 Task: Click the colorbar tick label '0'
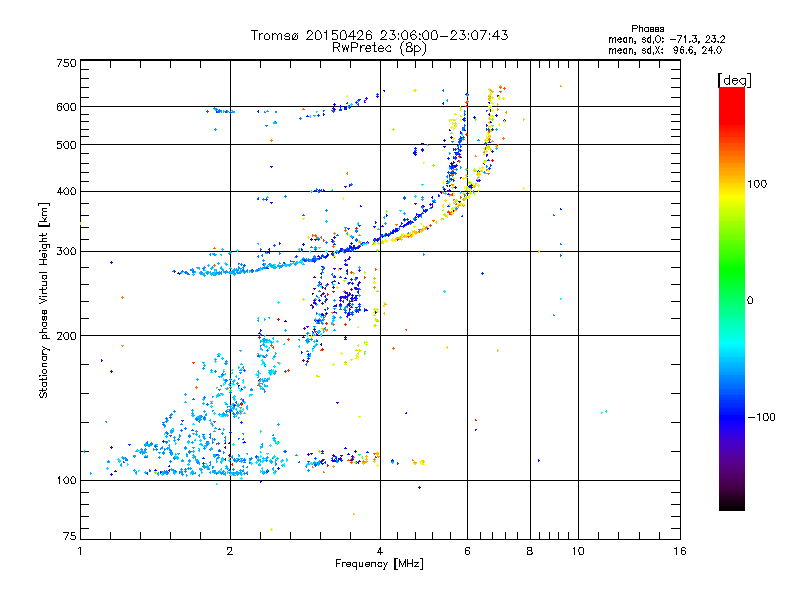pos(750,301)
